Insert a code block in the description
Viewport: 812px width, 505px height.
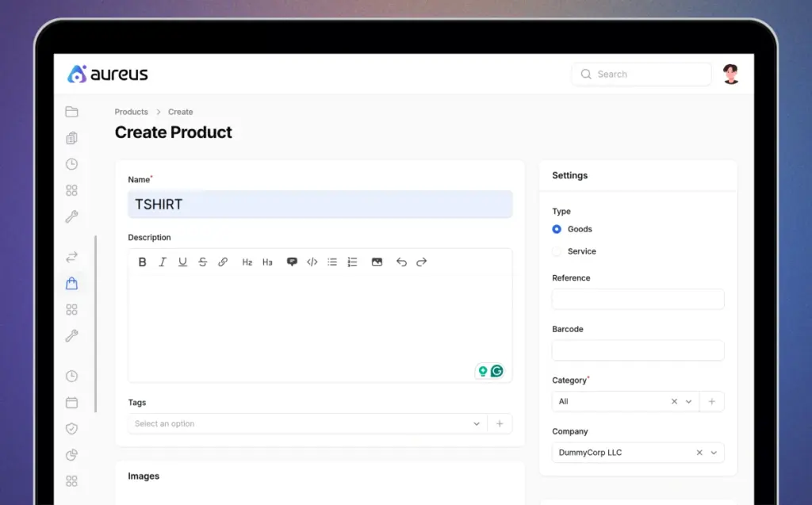pos(312,262)
